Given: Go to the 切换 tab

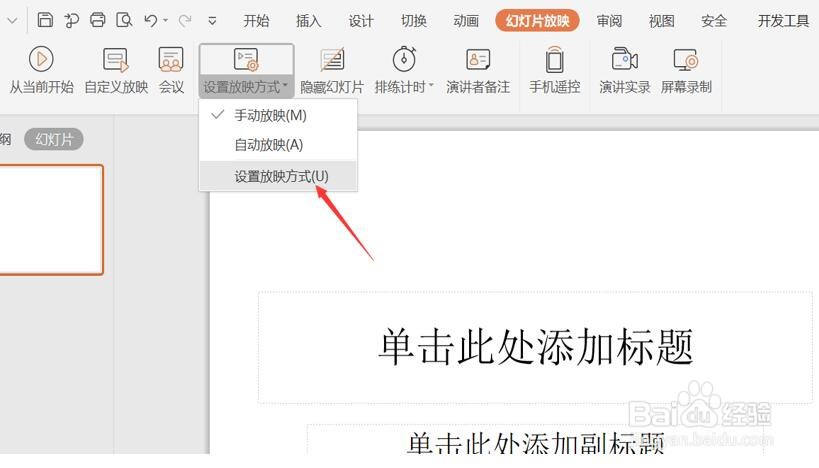Looking at the screenshot, I should pyautogui.click(x=414, y=21).
